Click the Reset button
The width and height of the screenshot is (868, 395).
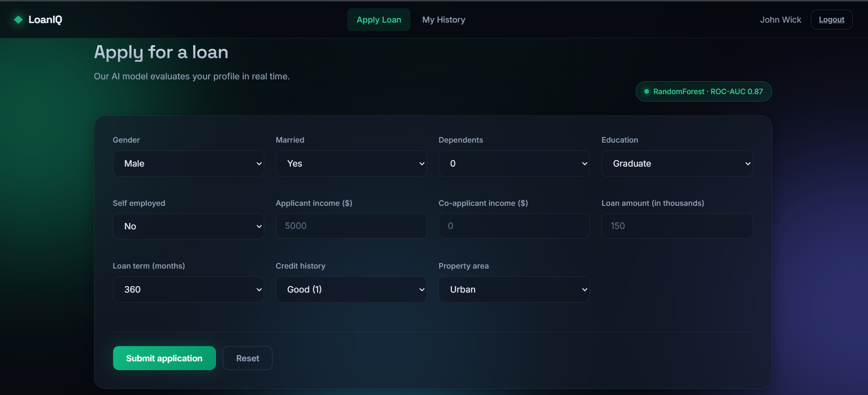tap(248, 358)
